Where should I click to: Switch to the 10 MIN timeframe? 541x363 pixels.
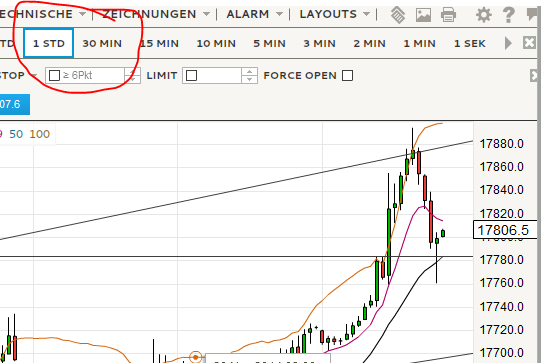tap(216, 43)
